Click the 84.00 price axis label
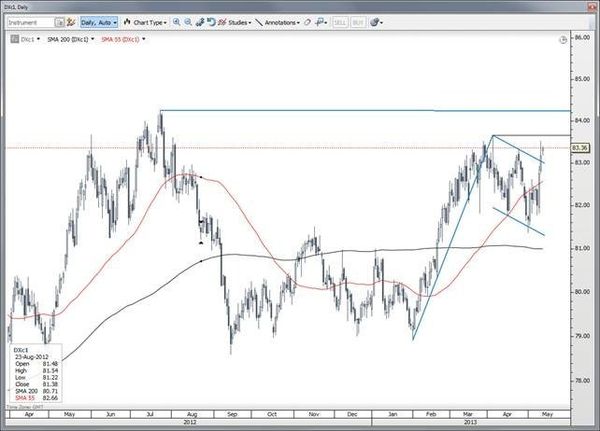 (582, 121)
